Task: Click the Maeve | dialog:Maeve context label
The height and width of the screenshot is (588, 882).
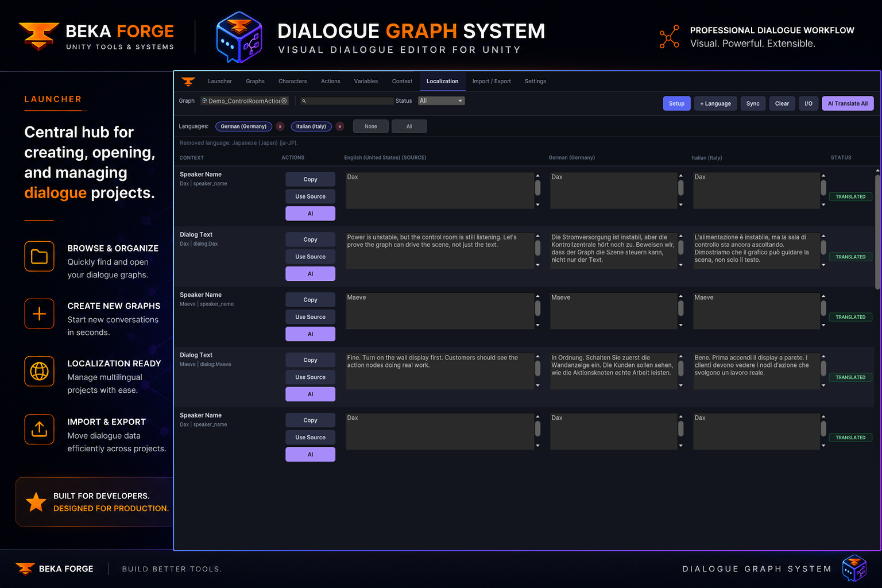Action: 206,364
